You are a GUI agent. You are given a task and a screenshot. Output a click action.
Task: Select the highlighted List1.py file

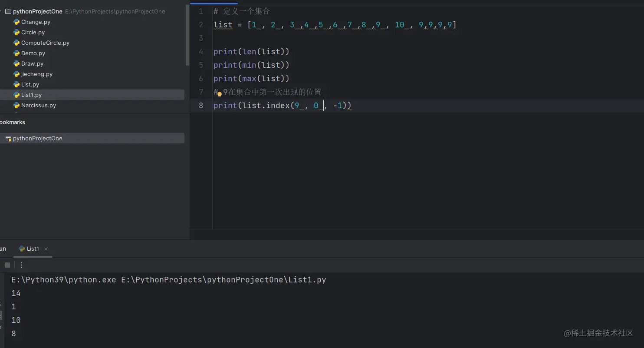[x=92, y=95]
